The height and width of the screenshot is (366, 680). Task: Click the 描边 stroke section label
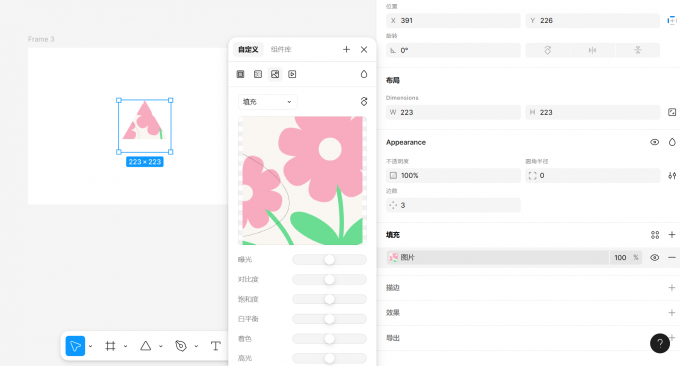393,288
